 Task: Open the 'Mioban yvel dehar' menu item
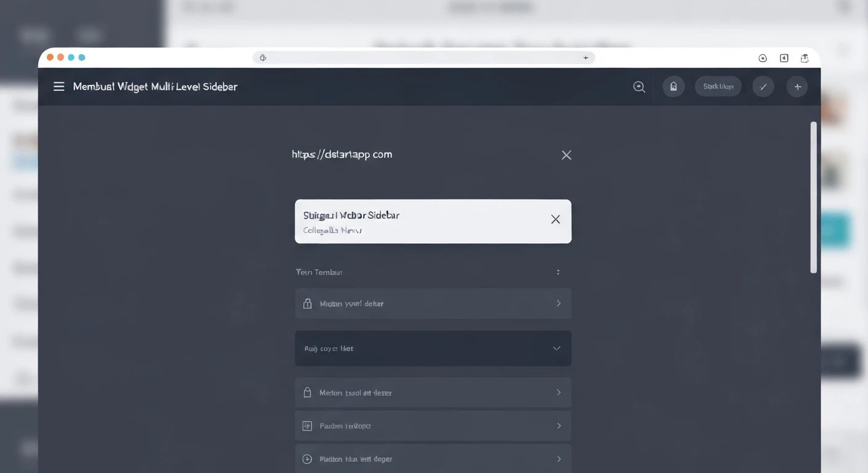(x=433, y=304)
